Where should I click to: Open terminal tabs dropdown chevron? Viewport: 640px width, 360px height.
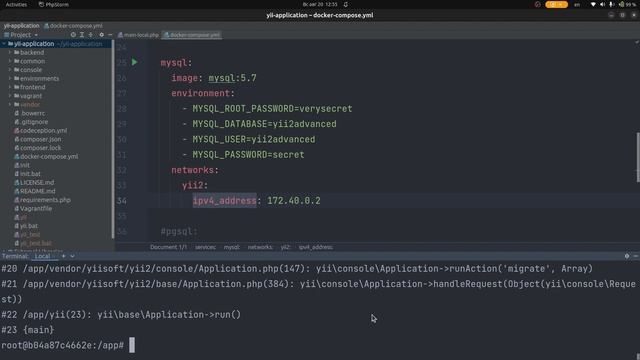72,256
